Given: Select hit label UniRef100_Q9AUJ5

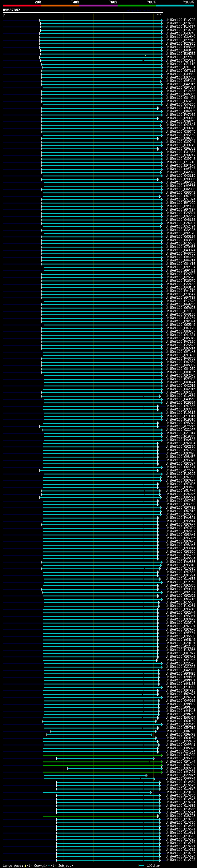Looking at the screenshot, I should pyautogui.click(x=180, y=108).
